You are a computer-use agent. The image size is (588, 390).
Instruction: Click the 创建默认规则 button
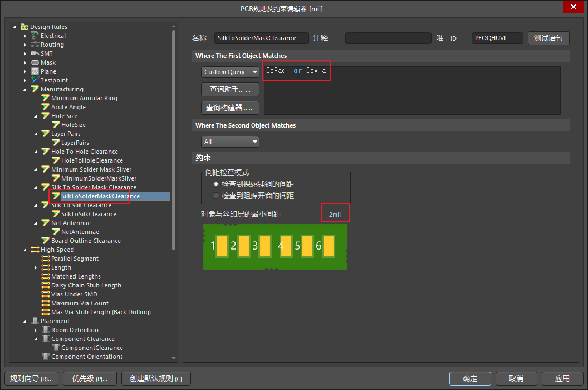click(x=156, y=378)
